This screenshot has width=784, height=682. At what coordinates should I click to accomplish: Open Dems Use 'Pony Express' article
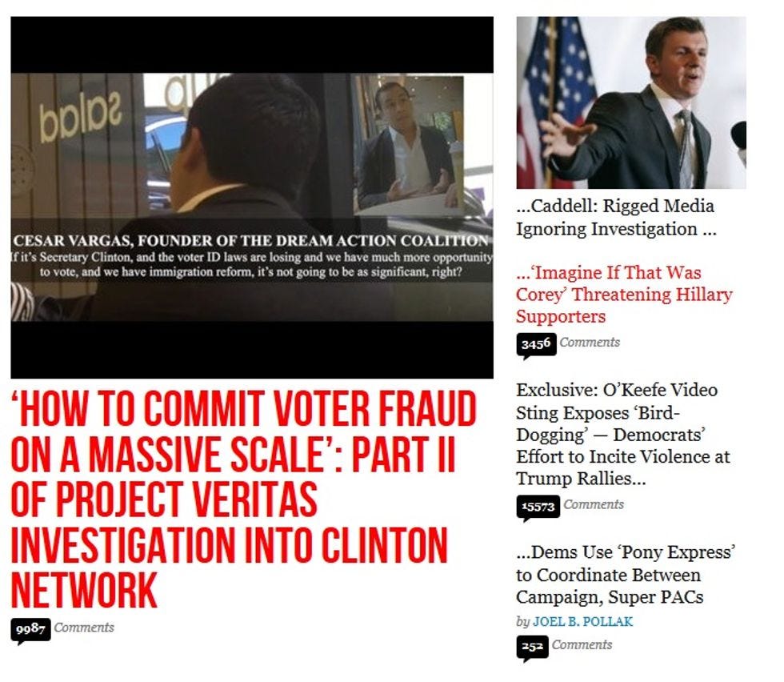tap(626, 575)
